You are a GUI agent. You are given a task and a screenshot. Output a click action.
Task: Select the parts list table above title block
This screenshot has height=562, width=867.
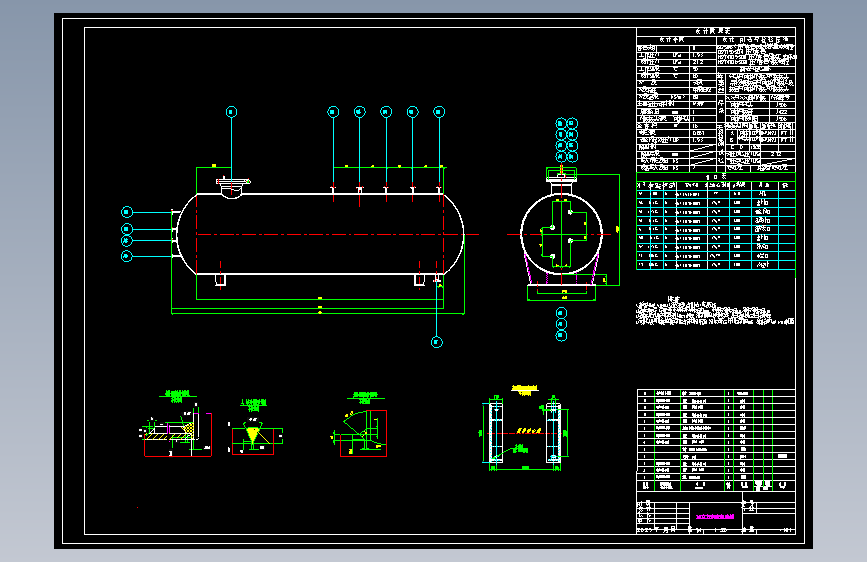(x=716, y=440)
